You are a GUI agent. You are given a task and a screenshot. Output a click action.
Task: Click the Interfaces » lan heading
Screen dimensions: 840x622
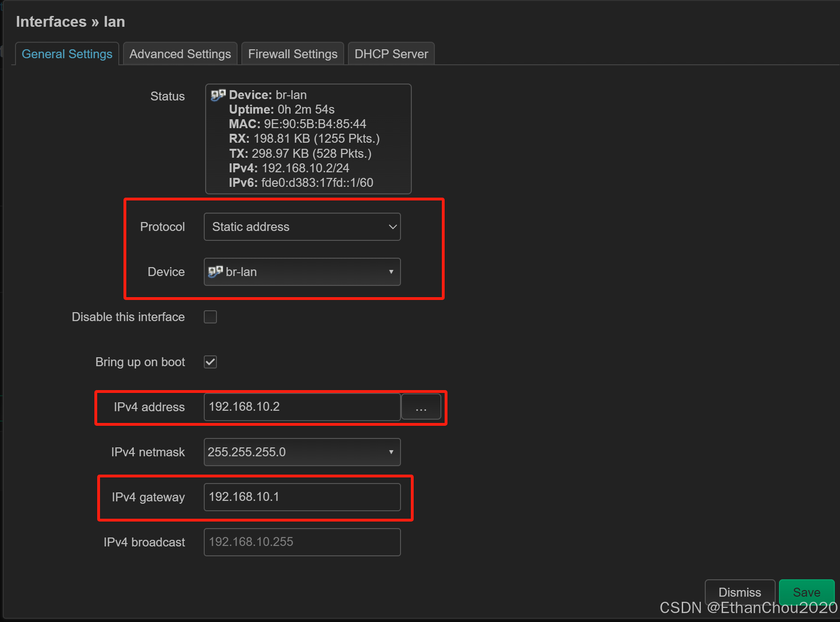70,22
